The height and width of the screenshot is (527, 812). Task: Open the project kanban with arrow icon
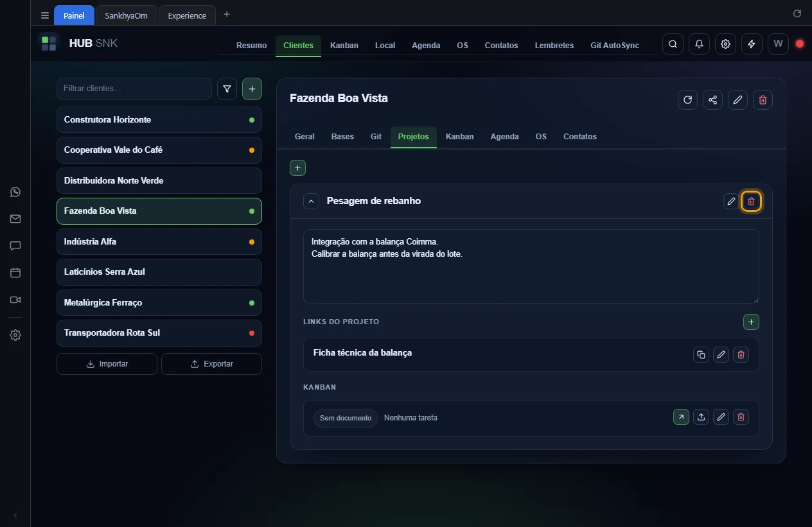[681, 417]
